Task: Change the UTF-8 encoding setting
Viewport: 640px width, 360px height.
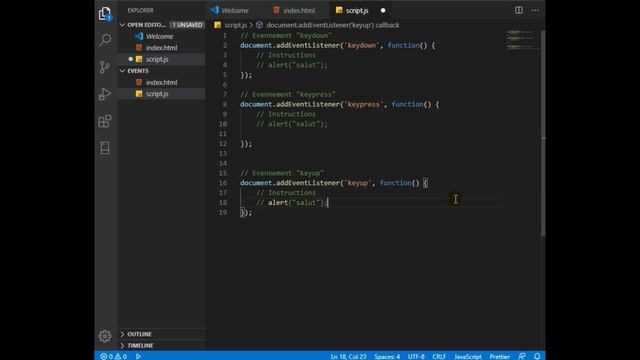Action: pos(416,356)
